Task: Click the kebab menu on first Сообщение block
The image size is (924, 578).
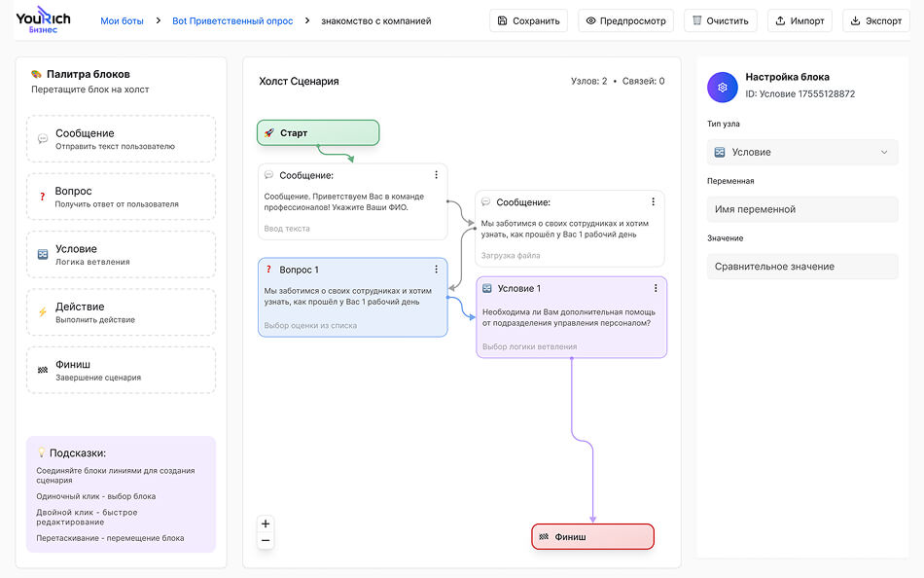Action: [436, 175]
